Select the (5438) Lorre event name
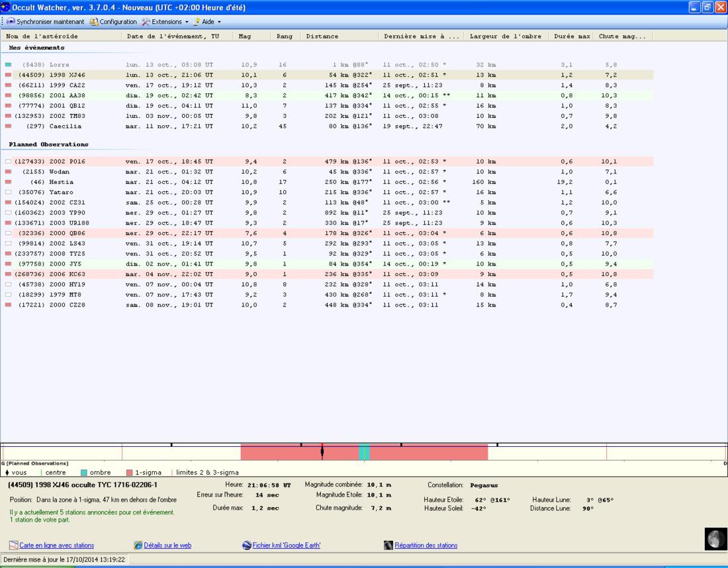728x568 pixels. [46, 65]
